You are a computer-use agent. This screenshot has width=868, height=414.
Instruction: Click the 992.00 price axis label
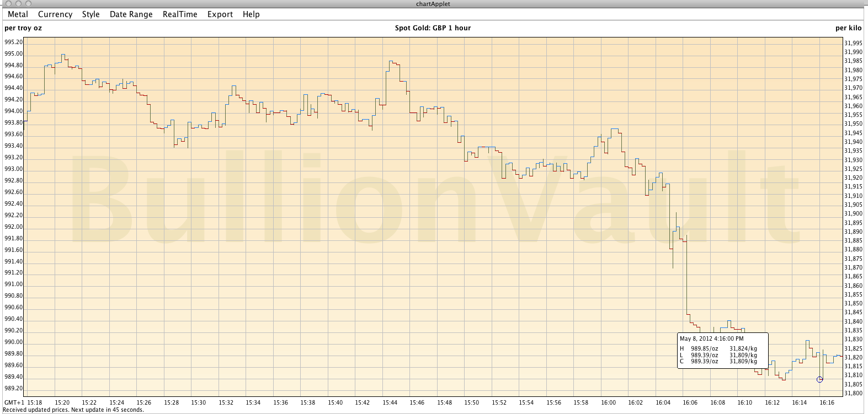[x=14, y=227]
